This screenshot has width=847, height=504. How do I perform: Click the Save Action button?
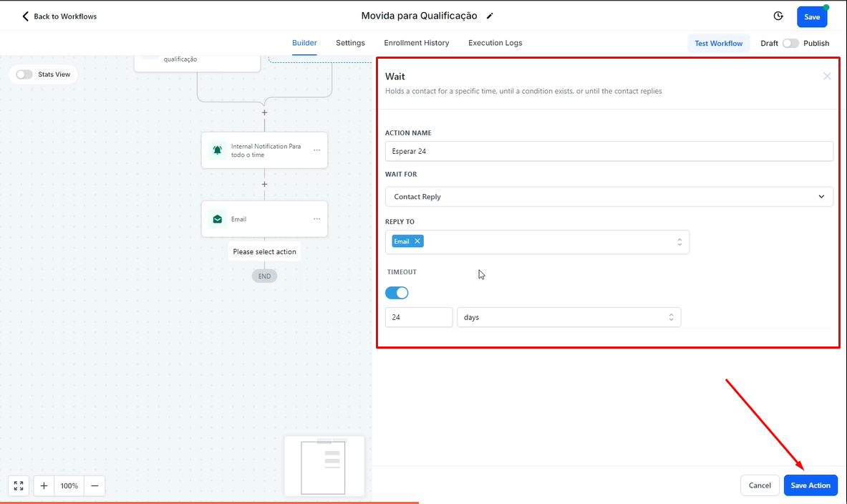click(x=810, y=485)
